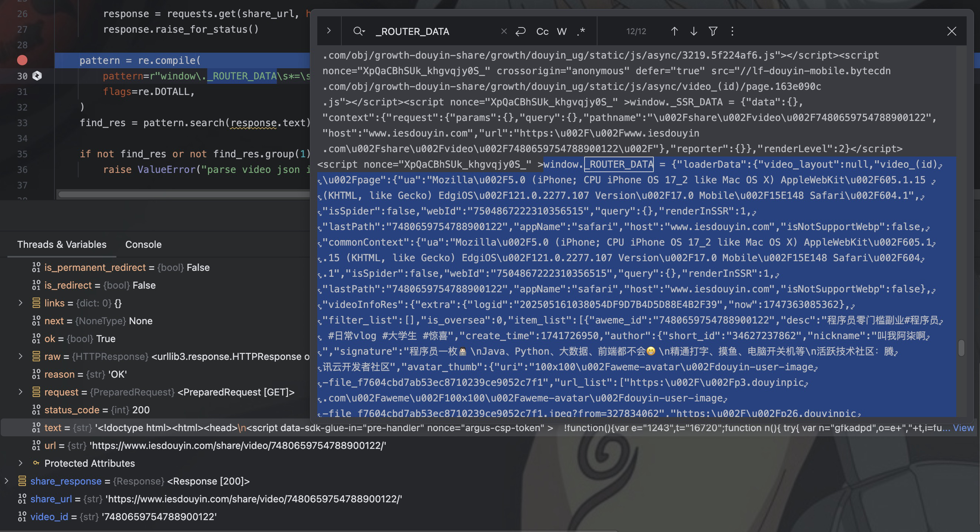The image size is (980, 532).
Task: Click the status_code primitive icon
Action: click(x=36, y=410)
